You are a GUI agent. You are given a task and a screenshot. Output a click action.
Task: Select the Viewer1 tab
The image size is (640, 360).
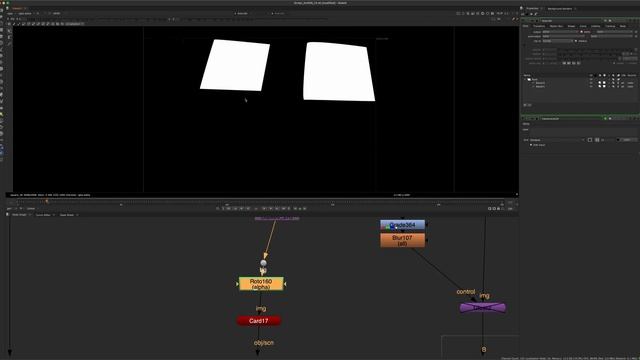[17, 8]
